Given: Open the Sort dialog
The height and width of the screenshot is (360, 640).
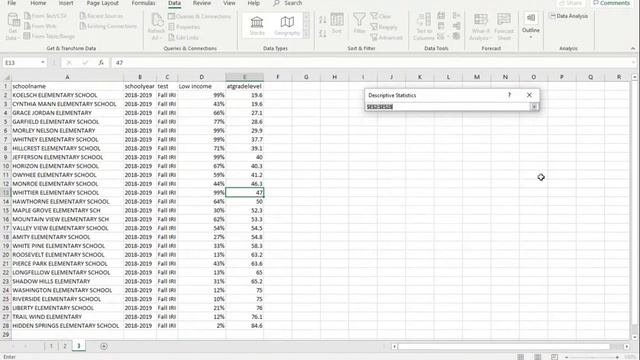Looking at the screenshot, I should coord(337,23).
